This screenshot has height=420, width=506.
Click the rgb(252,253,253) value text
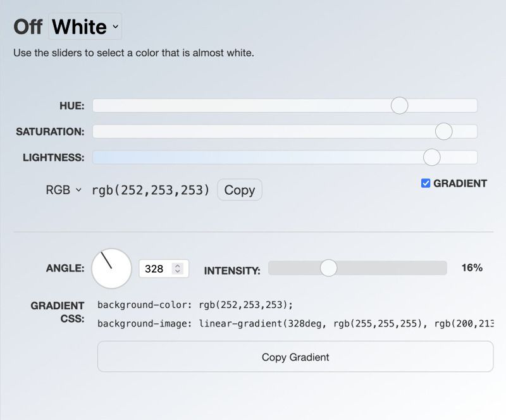point(151,190)
